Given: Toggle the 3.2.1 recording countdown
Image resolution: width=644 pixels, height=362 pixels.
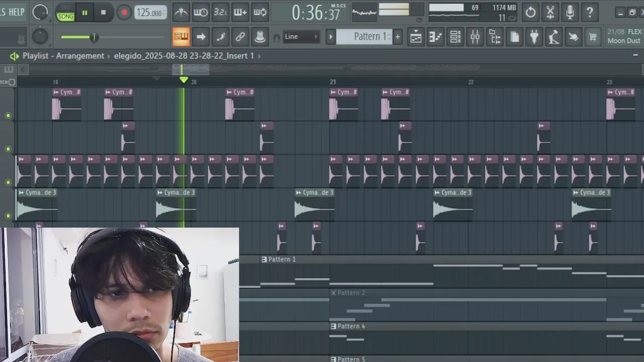Looking at the screenshot, I should [220, 12].
